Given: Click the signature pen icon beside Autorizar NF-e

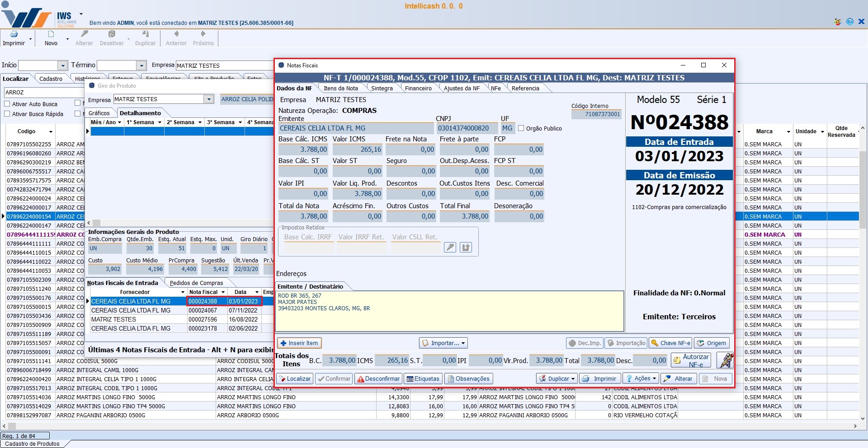Looking at the screenshot, I should (726, 360).
